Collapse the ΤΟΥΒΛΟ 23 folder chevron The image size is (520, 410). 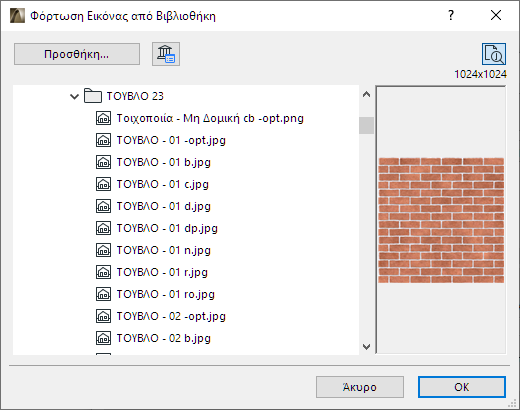(74, 97)
